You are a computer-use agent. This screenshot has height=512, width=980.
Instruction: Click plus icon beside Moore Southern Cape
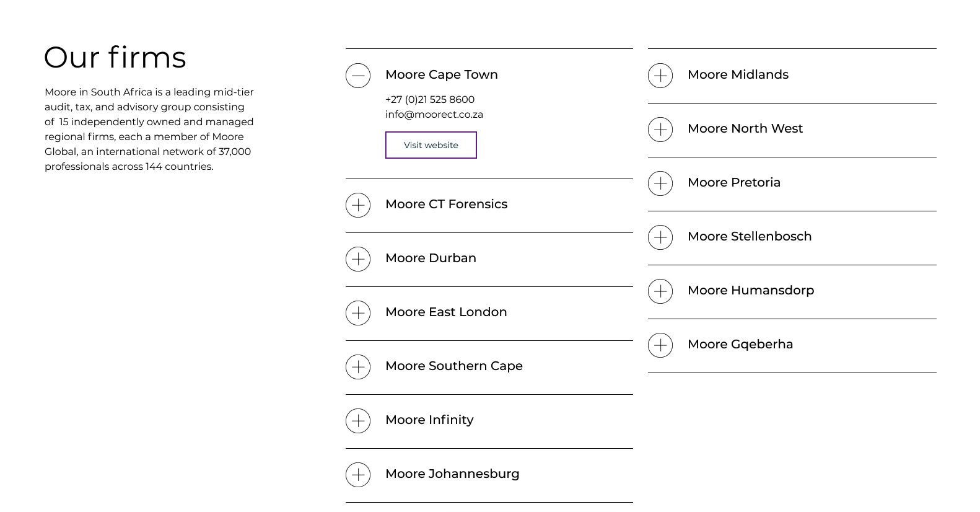[x=358, y=367]
